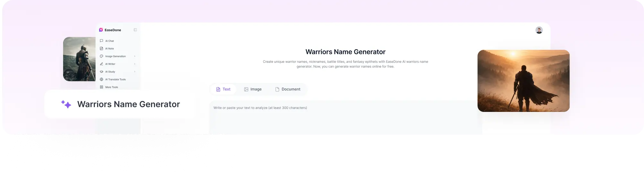Screen dimensions: 644x173
Task: Expand the AI Study submenu arrow
Action: tap(135, 72)
